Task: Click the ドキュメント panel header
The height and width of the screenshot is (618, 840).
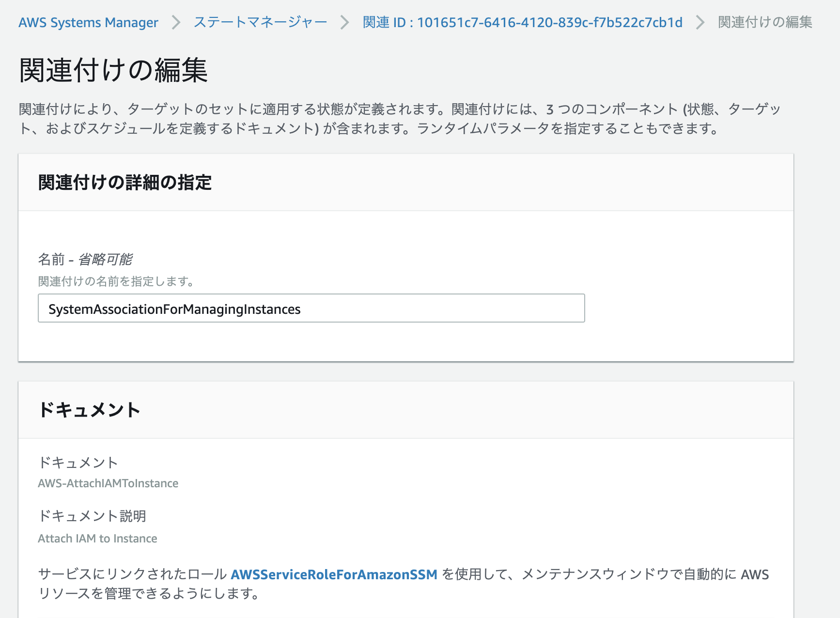Action: (90, 409)
